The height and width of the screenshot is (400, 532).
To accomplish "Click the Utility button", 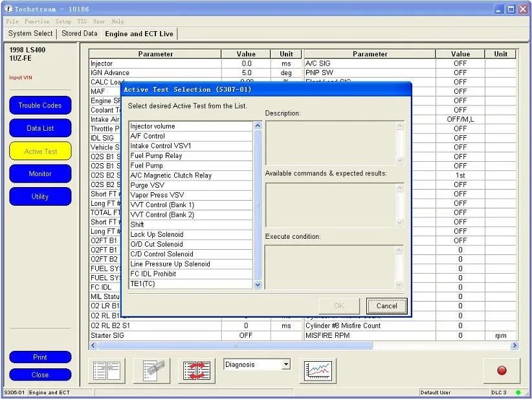I will coord(40,197).
